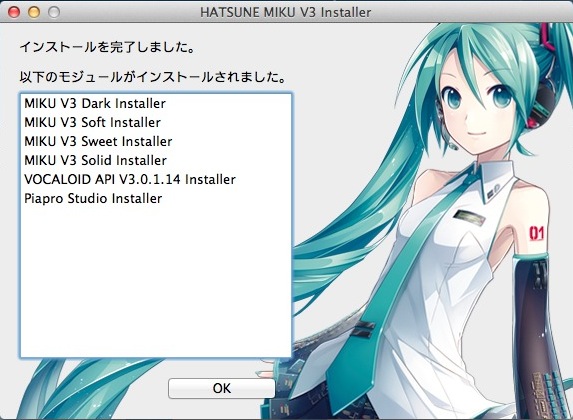The image size is (573, 420).
Task: Select MIKU V3 Sweet Installer entry
Action: tap(98, 141)
